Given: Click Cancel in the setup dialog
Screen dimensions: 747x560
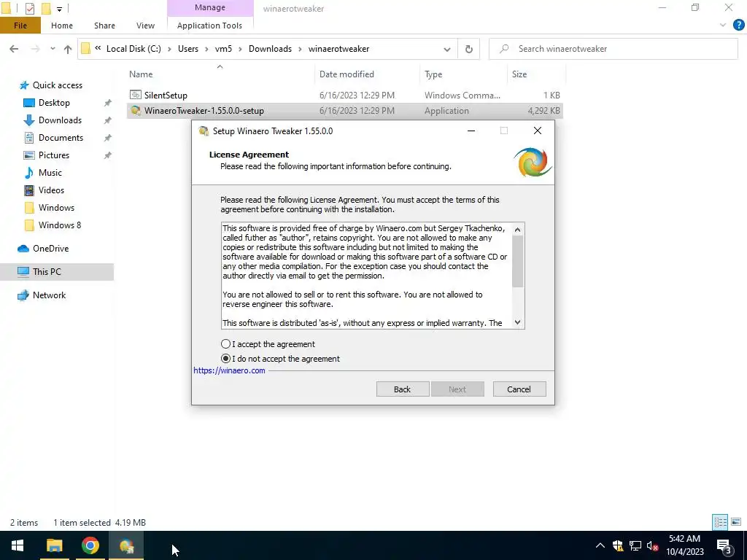Looking at the screenshot, I should click(519, 389).
